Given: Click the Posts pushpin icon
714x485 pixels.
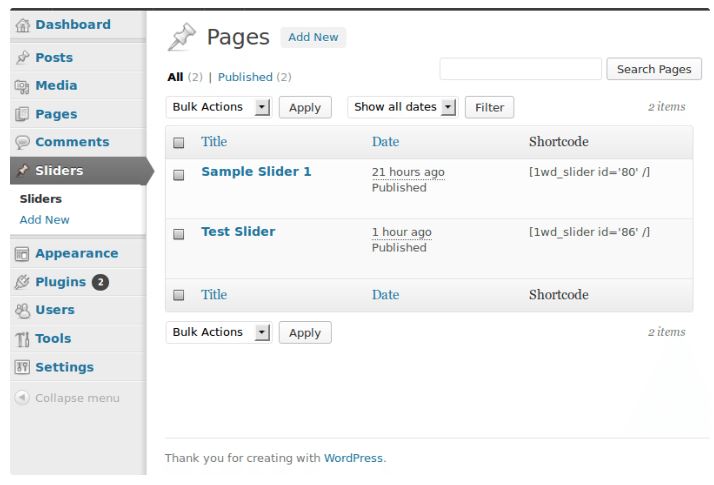Looking at the screenshot, I should (22, 58).
